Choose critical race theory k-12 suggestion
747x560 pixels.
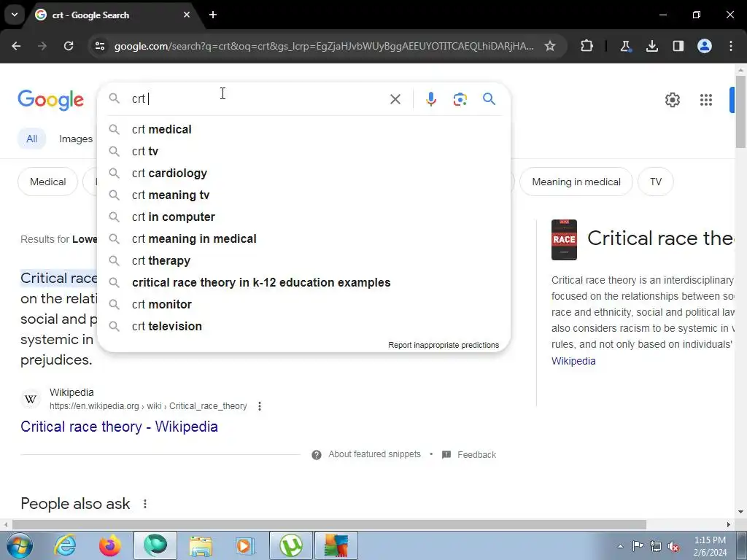click(303, 282)
